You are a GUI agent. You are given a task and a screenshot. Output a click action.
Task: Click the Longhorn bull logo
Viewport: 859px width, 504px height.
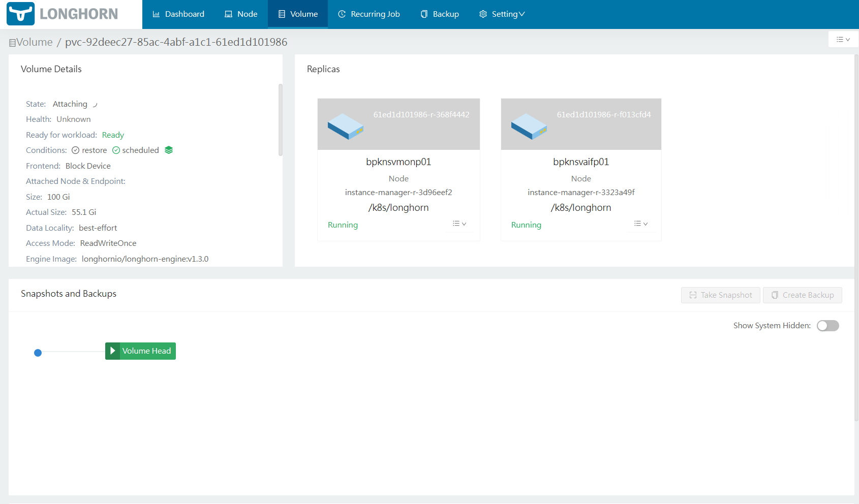[20, 14]
